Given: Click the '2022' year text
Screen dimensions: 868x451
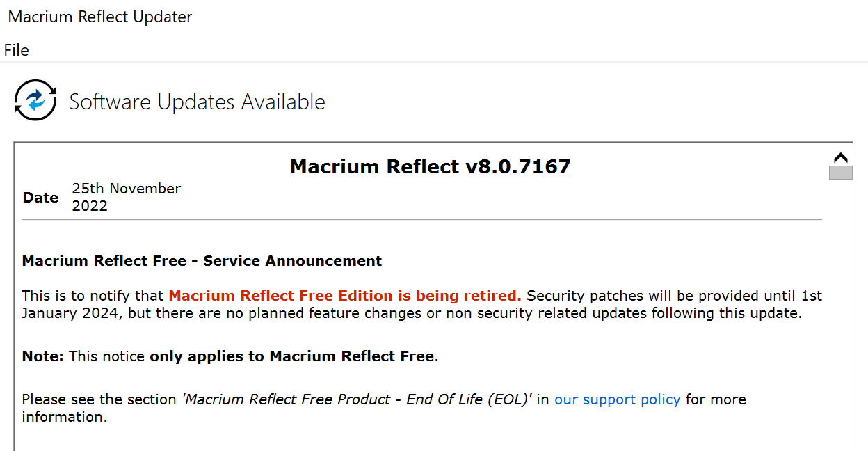Looking at the screenshot, I should pyautogui.click(x=90, y=206).
